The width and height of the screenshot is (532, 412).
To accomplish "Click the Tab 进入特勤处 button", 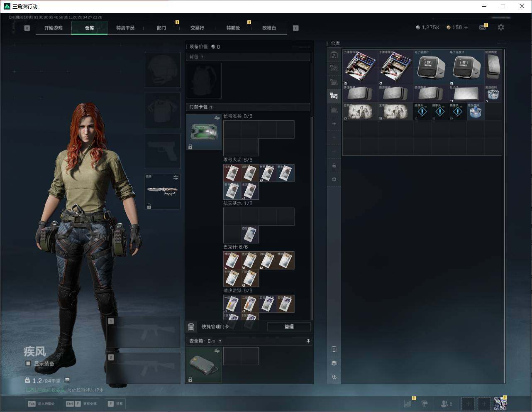I will (41, 404).
